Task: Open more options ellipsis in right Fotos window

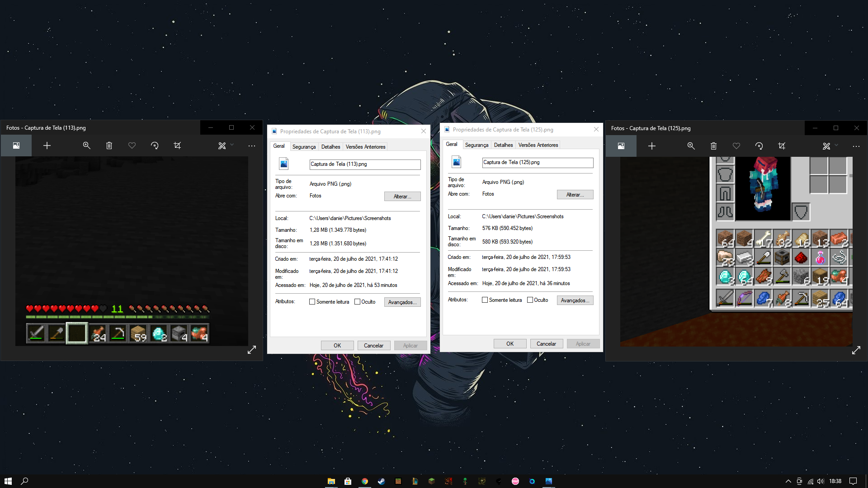Action: (856, 146)
